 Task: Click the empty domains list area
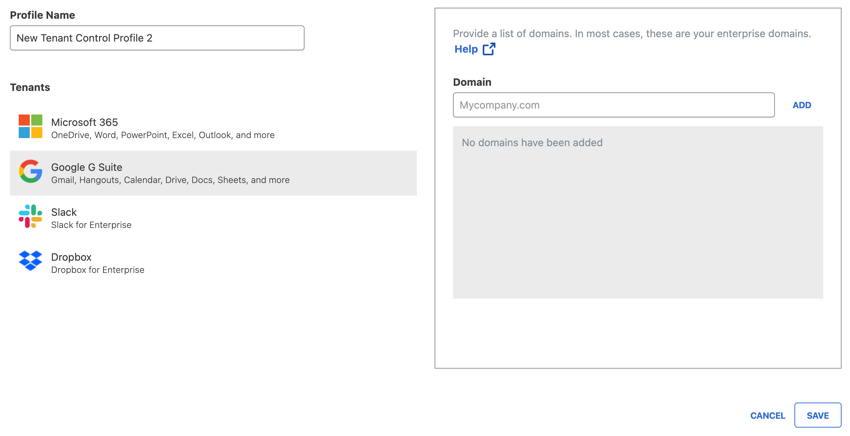[x=638, y=213]
